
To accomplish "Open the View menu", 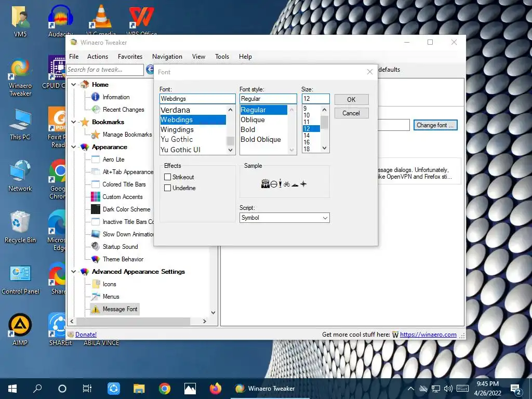I will coord(198,57).
